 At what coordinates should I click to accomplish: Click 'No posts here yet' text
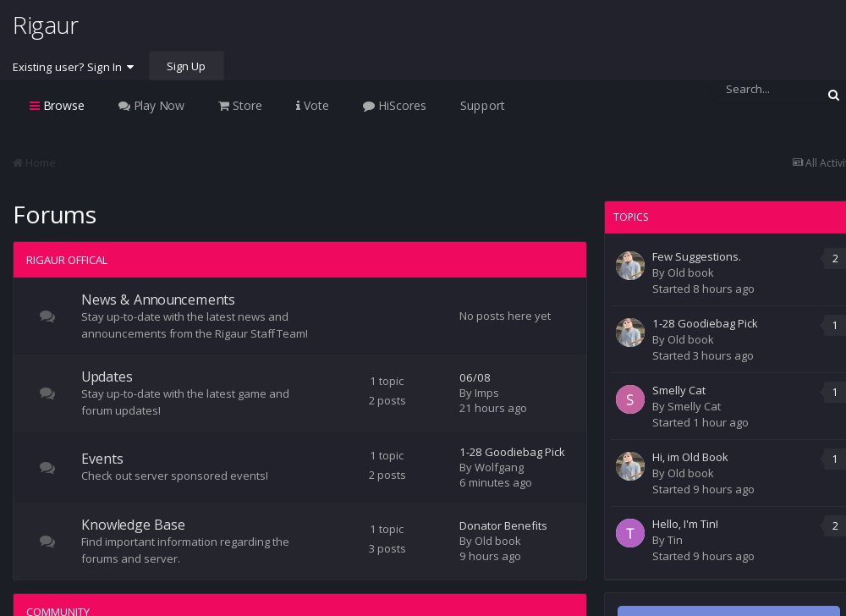pos(505,316)
